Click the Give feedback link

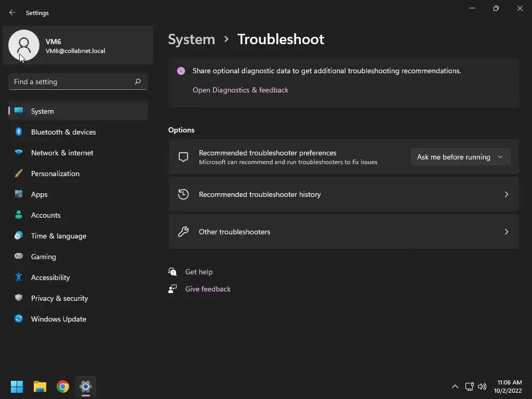(208, 289)
